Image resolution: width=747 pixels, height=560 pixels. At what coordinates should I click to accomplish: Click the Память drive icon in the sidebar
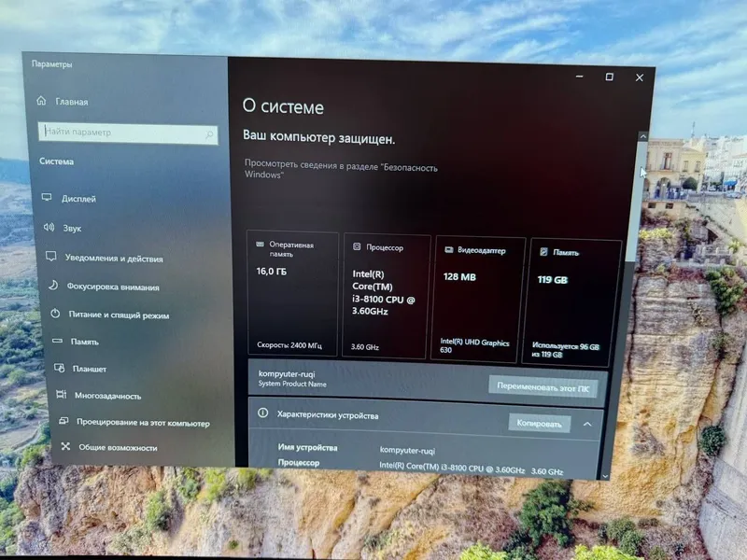point(57,341)
